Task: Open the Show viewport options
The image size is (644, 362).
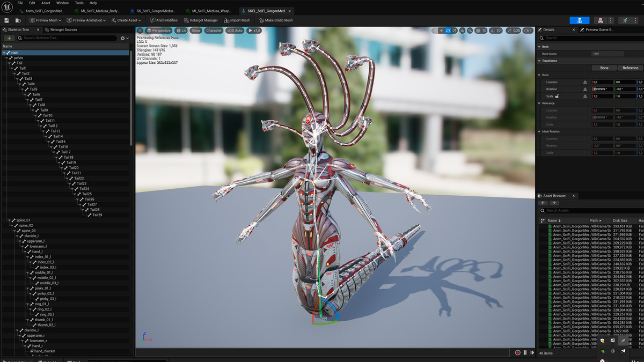Action: (196, 31)
